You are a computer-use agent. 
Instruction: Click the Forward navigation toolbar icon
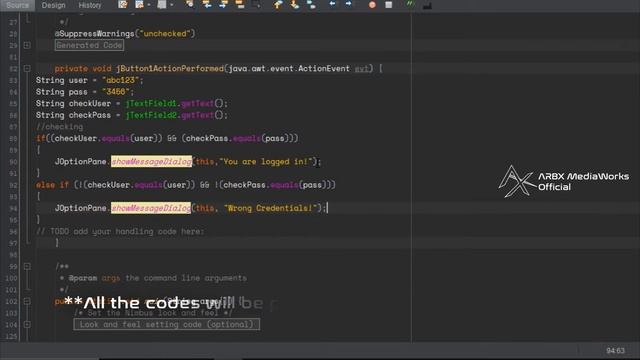162,5
